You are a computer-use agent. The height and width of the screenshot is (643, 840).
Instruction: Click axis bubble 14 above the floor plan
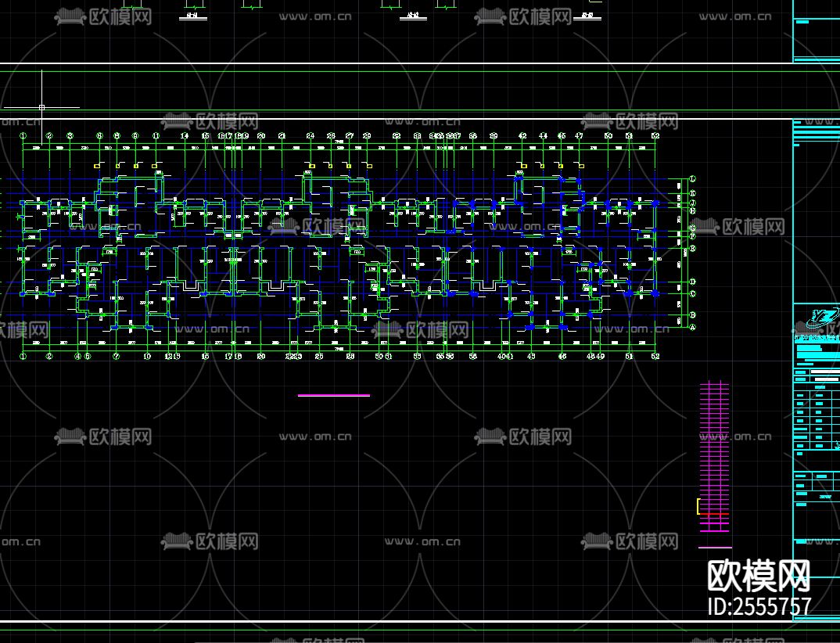coord(185,136)
